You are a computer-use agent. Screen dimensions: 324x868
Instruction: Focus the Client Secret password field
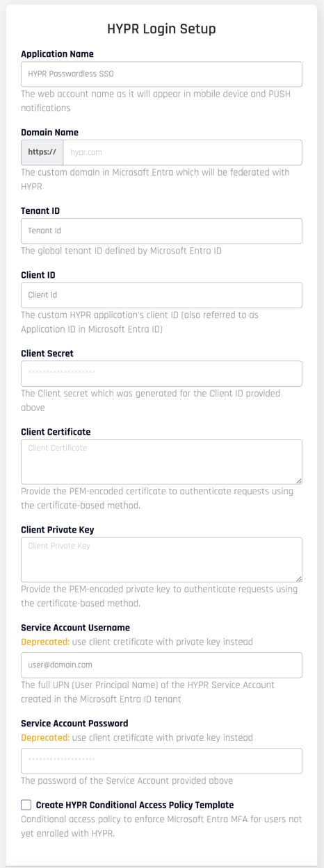pyautogui.click(x=161, y=374)
